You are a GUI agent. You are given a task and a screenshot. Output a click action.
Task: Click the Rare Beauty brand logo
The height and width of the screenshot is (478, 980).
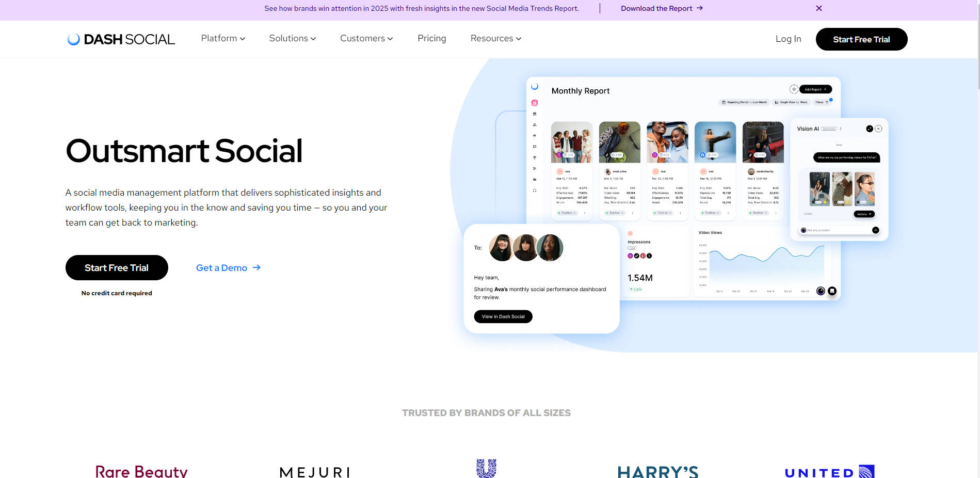point(141,471)
